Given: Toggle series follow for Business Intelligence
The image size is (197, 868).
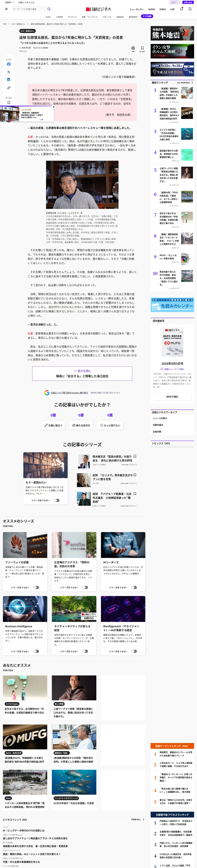Looking at the screenshot, I should [x=36, y=651].
